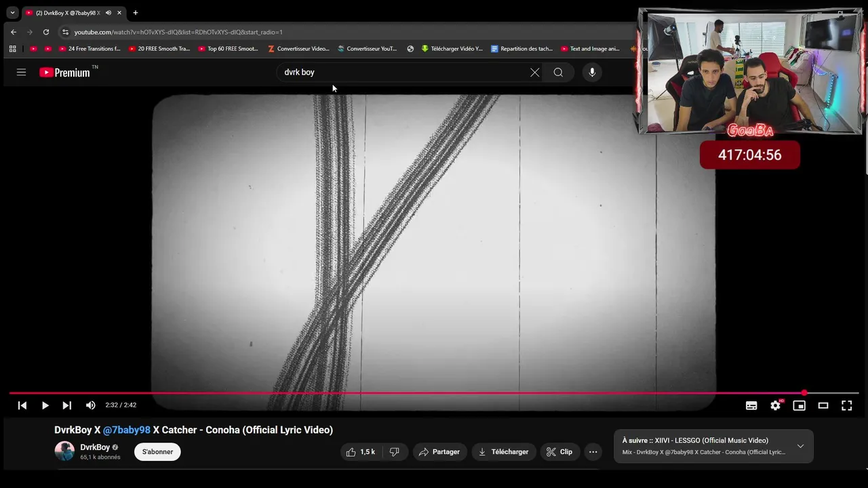Open 'Top 60 FREE Smoot...' bookmark
This screenshot has height=488, width=868.
pyautogui.click(x=228, y=49)
